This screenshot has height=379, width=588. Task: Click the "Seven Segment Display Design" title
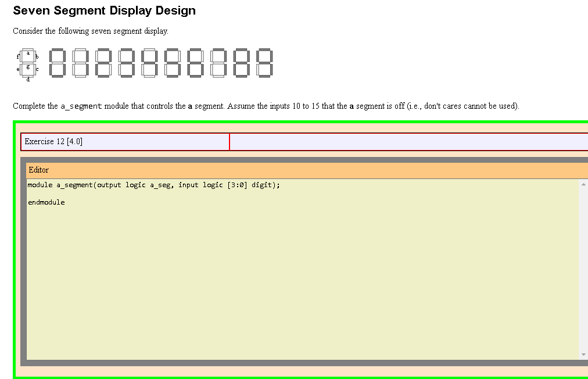[x=104, y=10]
